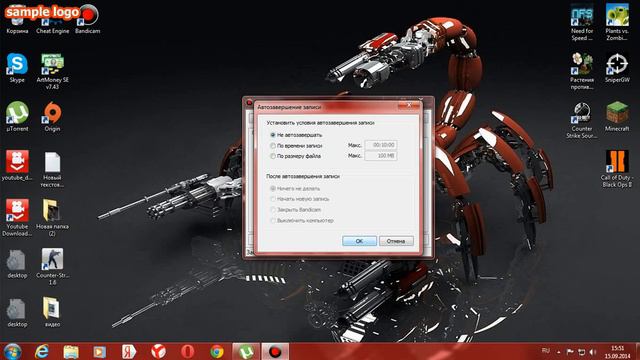Open the Bandicam desktop shortcut
The image size is (640, 360).
[x=87, y=20]
